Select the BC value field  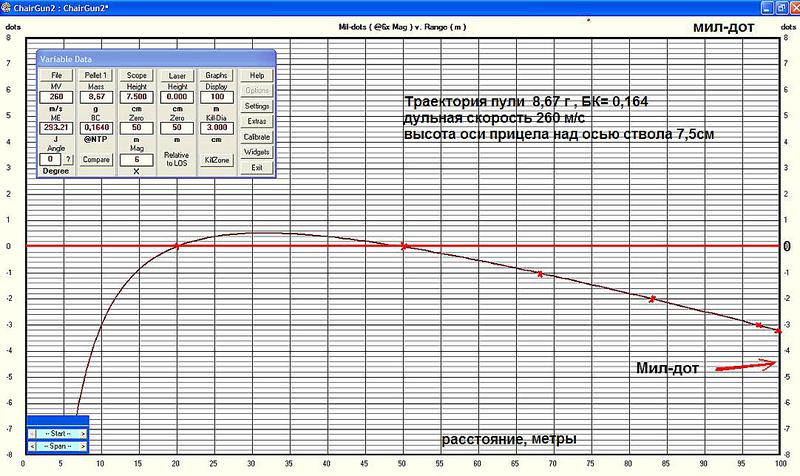coord(96,128)
